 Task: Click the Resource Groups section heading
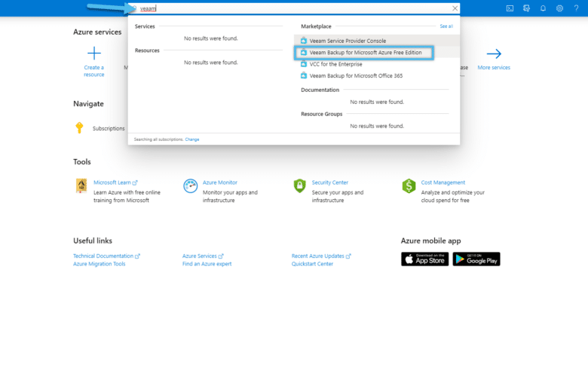coord(322,114)
